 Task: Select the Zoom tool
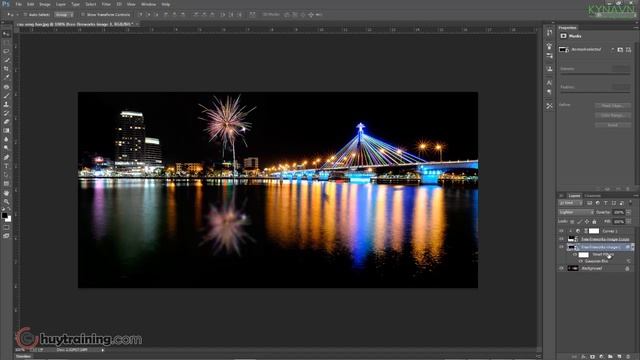coord(6,202)
